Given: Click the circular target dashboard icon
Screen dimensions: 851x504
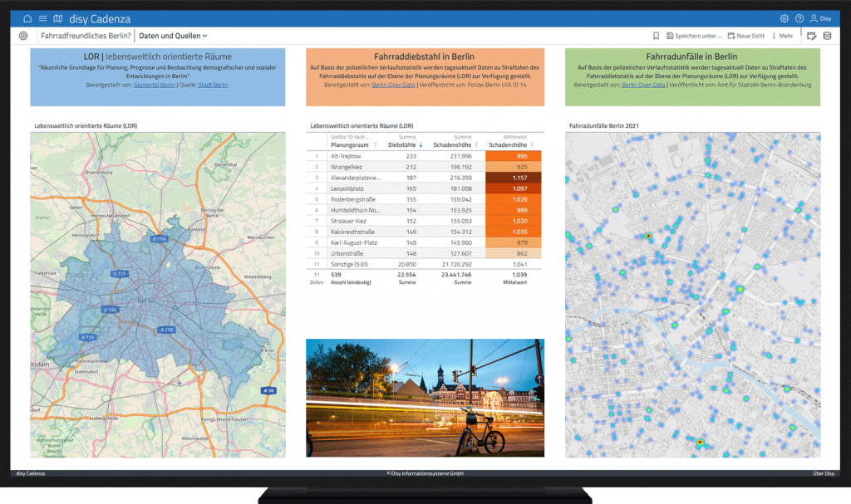Looking at the screenshot, I should pyautogui.click(x=22, y=36).
